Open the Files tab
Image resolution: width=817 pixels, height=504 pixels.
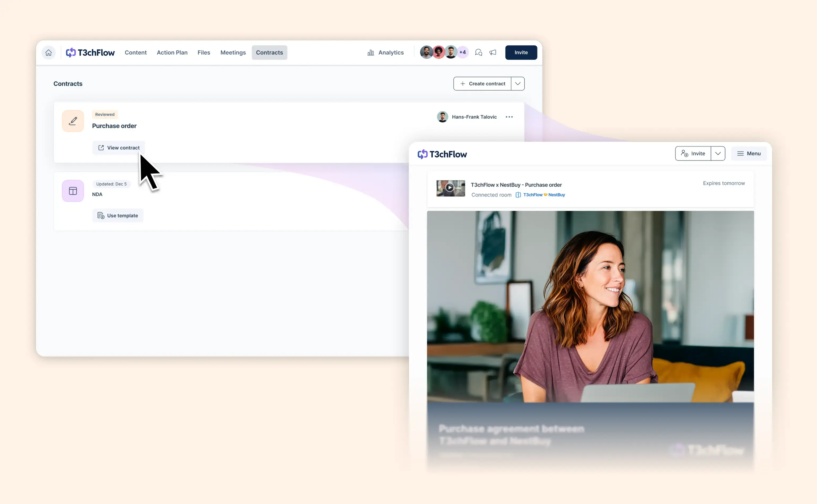[204, 53]
